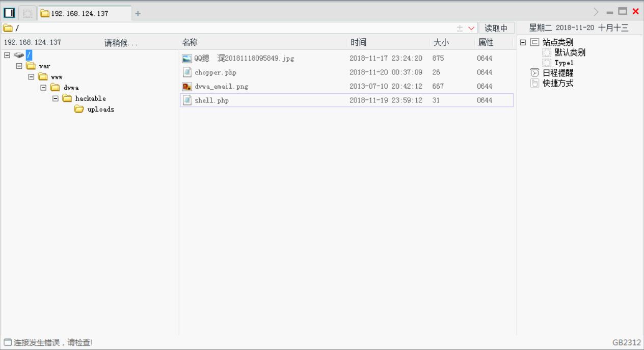Collapse the 站点类别 tree node

pos(522,43)
